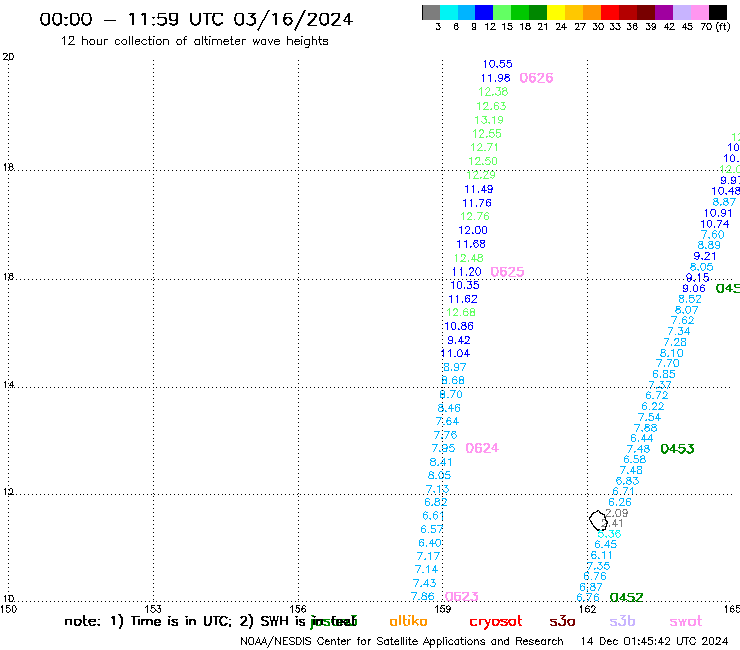Click the pink time stamp '0625'

point(507,272)
